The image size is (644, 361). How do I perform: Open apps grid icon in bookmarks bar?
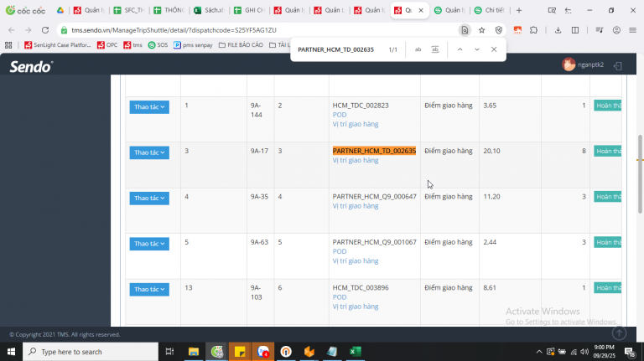[x=8, y=45]
